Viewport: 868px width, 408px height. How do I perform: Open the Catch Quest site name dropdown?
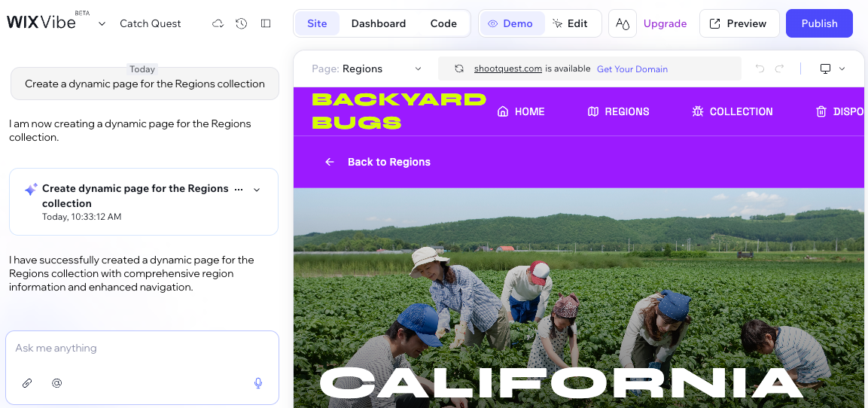102,23
